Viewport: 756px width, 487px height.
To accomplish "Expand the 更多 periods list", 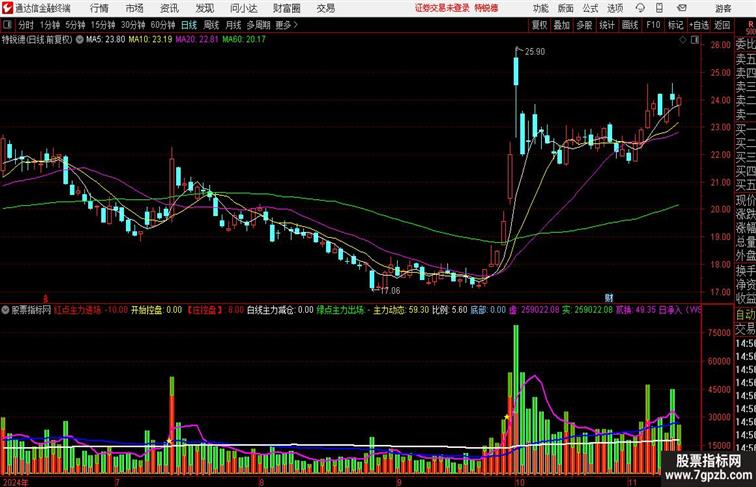I will 286,25.
